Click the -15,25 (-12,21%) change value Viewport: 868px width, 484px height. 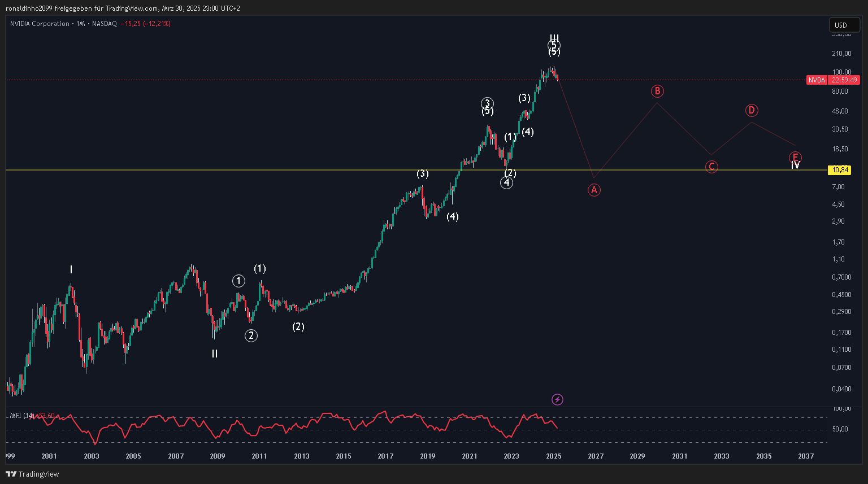point(146,24)
